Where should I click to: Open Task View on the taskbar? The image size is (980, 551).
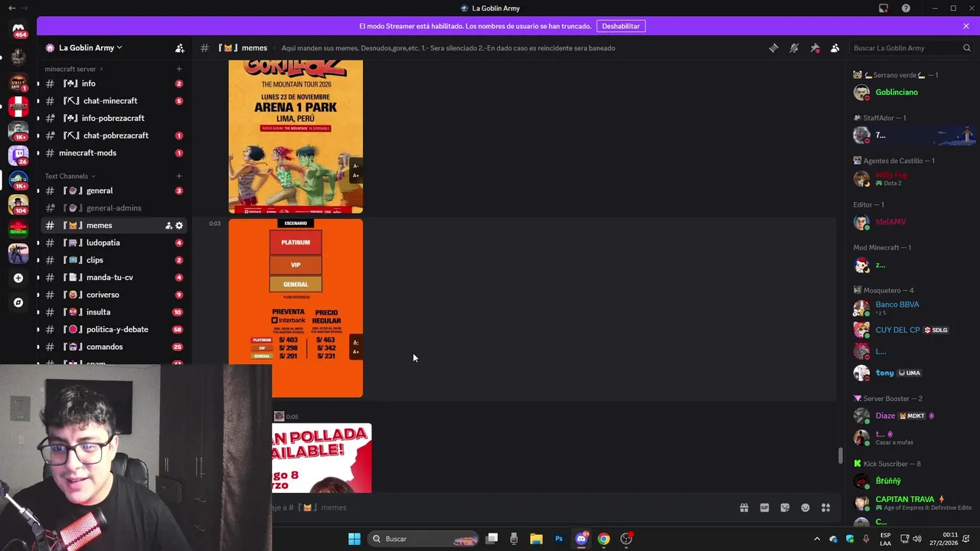[x=492, y=539]
